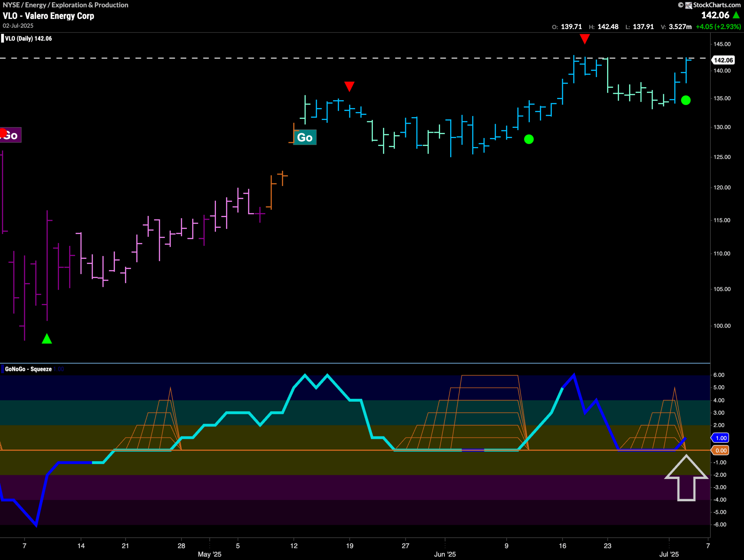Click the VLO (Daily) 142.06 legend label
Screen dimensions: 744x560
(28, 38)
